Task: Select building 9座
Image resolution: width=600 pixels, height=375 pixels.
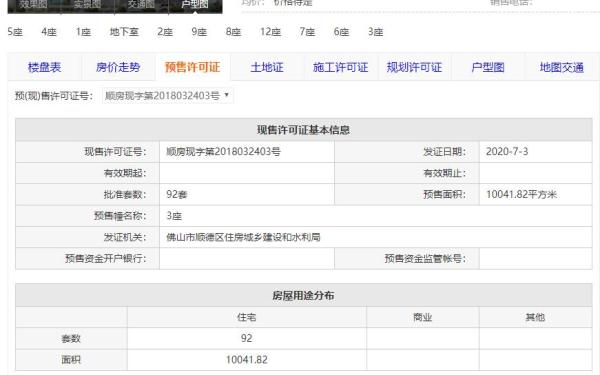Action: (x=199, y=32)
